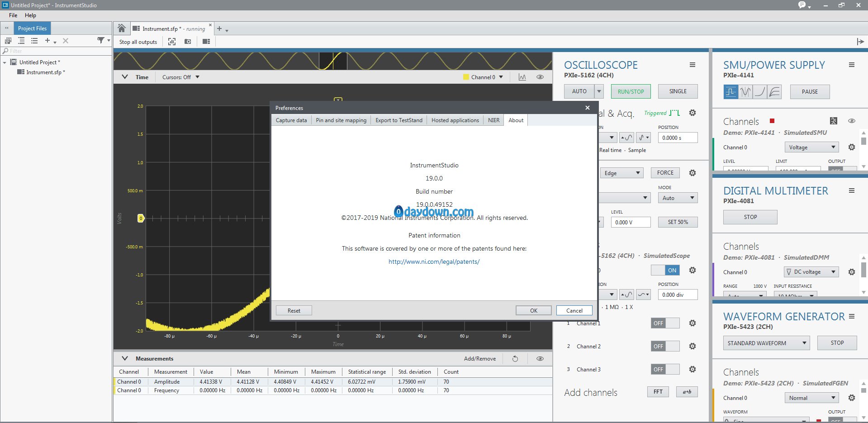Switch to Capture data tab in Preferences
The height and width of the screenshot is (423, 868).
pos(291,120)
